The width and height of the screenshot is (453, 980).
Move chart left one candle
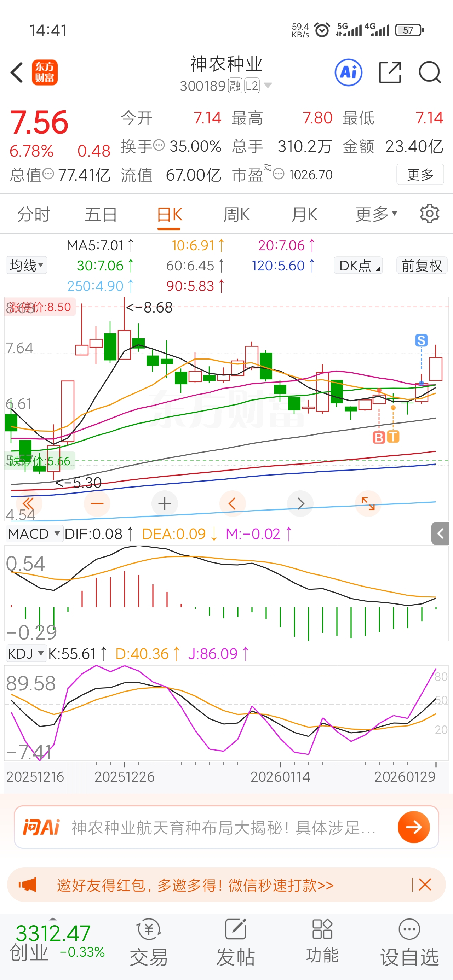click(x=233, y=504)
